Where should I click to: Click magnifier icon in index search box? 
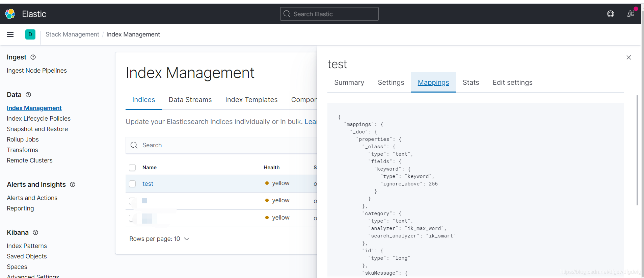coord(134,145)
